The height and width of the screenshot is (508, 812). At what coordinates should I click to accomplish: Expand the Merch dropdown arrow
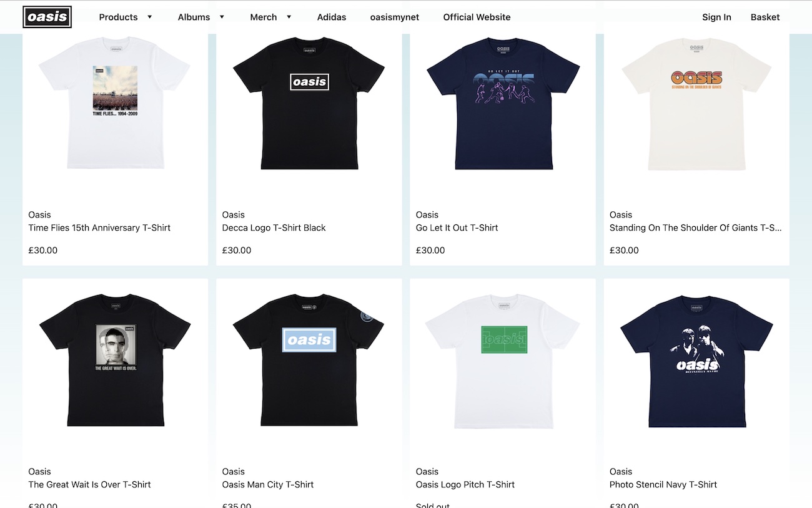(289, 17)
